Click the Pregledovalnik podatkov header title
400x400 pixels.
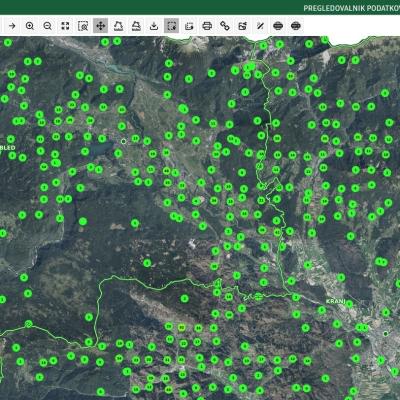352,8
